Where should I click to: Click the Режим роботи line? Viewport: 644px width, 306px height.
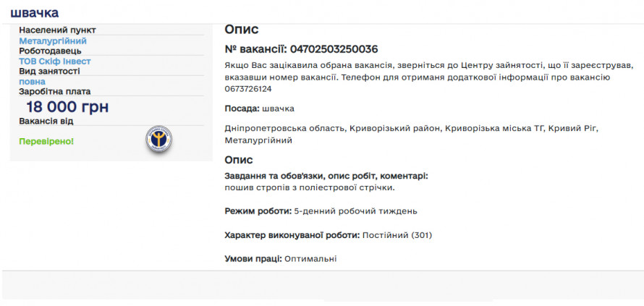pyautogui.click(x=321, y=211)
